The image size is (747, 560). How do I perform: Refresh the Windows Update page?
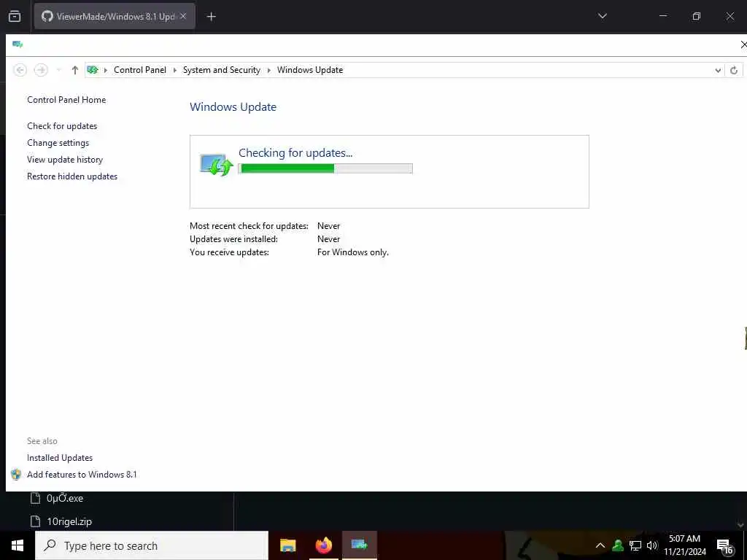coord(734,71)
